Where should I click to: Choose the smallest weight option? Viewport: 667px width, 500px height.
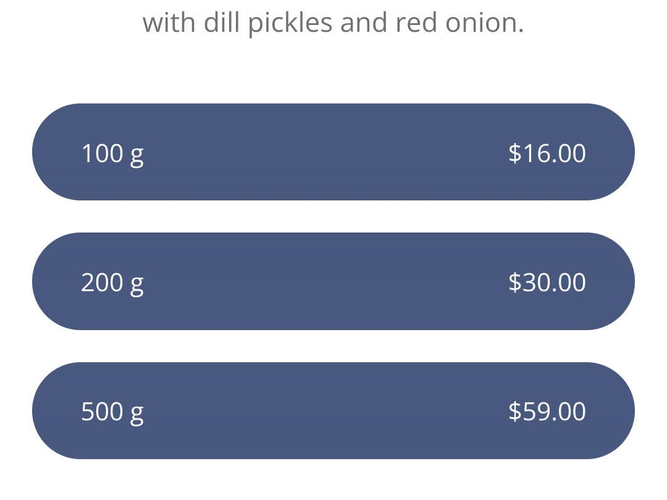[333, 152]
